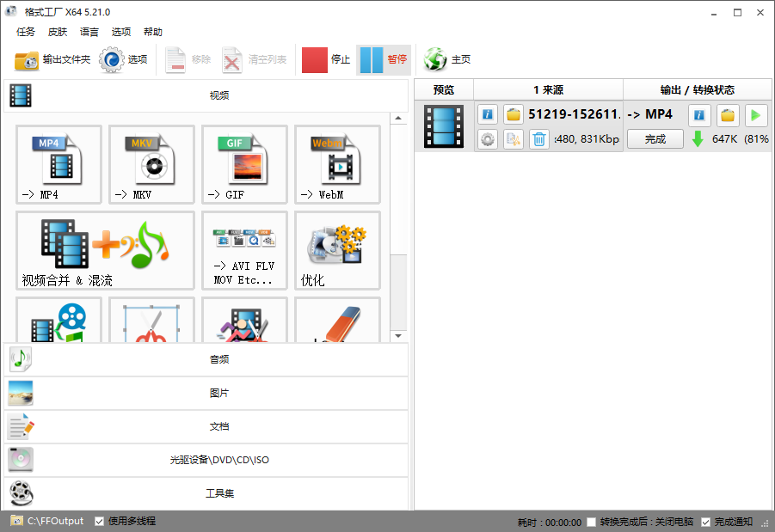Delete the task with the trash icon
This screenshot has width=775, height=532.
(539, 139)
